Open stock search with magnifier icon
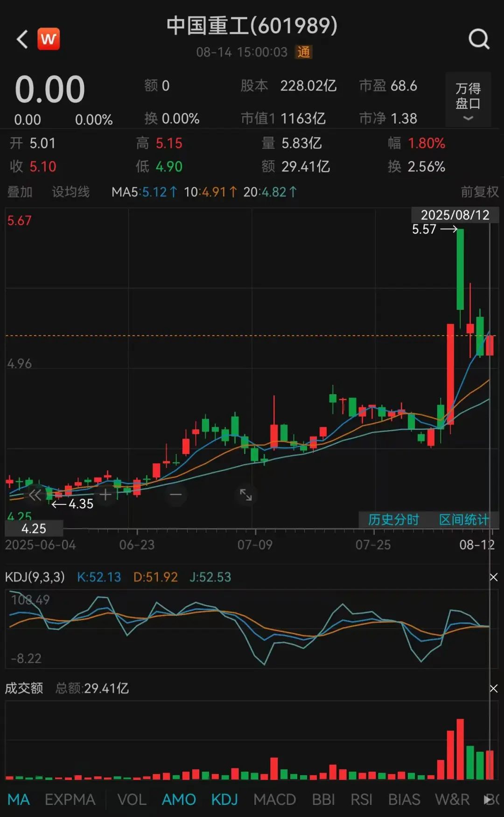The image size is (504, 817). point(479,39)
